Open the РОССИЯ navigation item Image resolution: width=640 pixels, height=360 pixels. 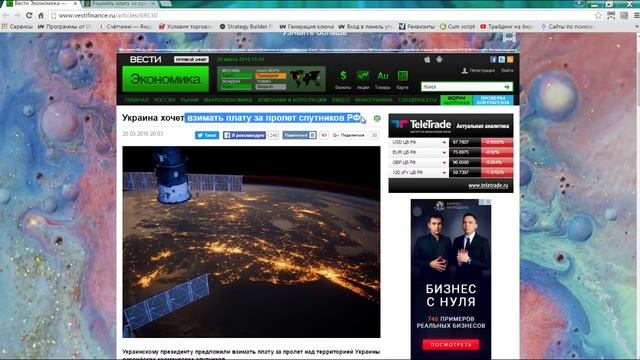pos(164,100)
